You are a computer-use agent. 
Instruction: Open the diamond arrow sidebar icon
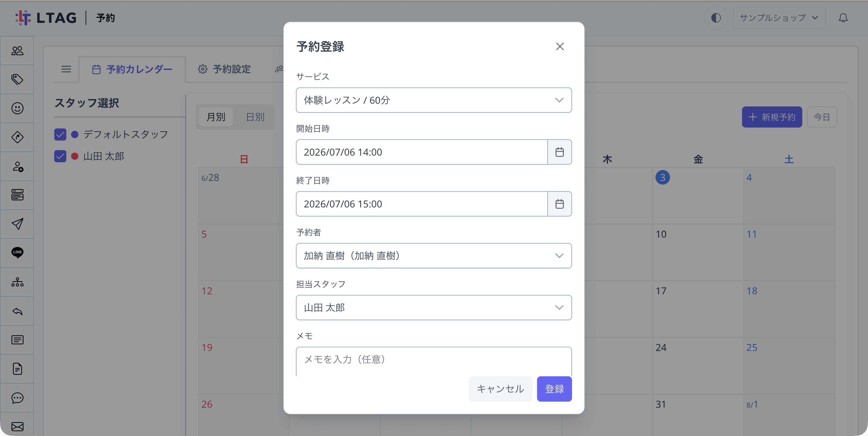click(x=17, y=137)
